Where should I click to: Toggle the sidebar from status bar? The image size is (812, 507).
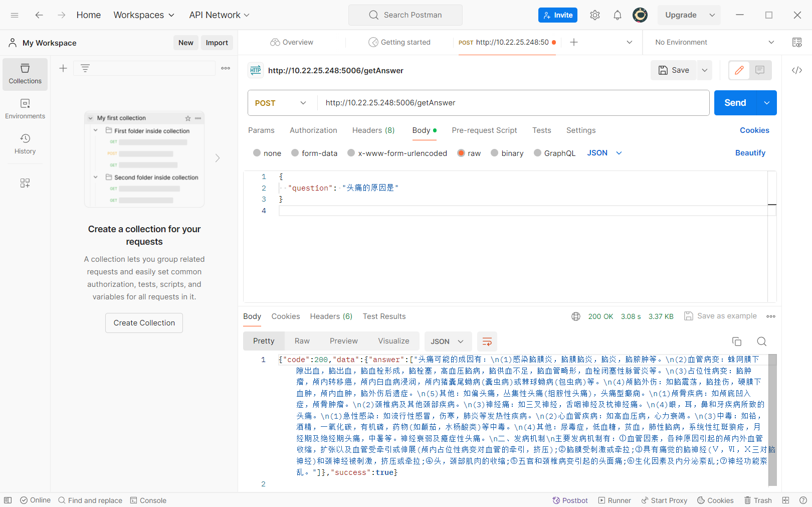8,500
